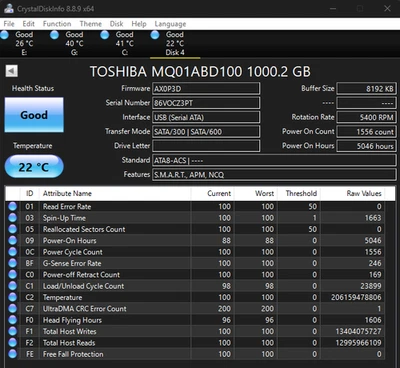Click the empty Drive Letter field
Screen dimensions: 400x368
click(x=206, y=146)
